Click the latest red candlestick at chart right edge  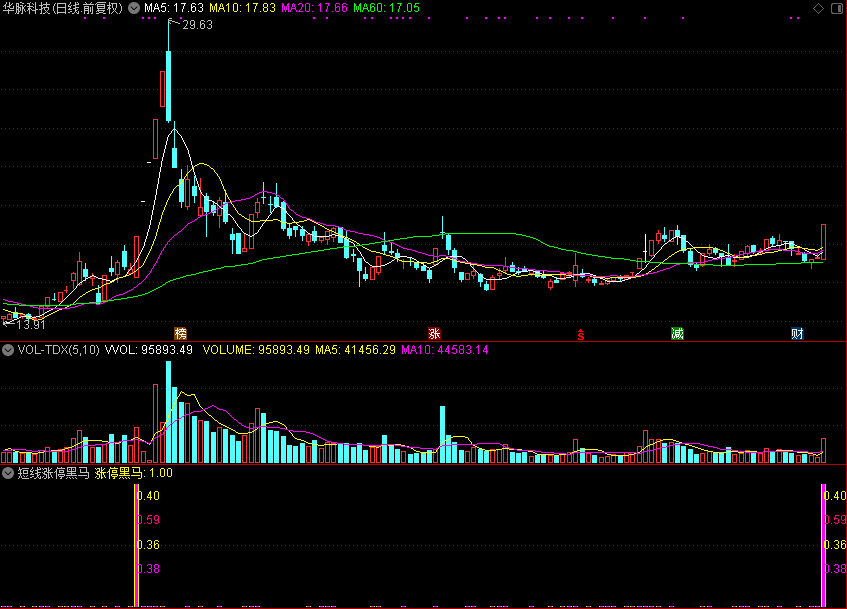pos(824,242)
